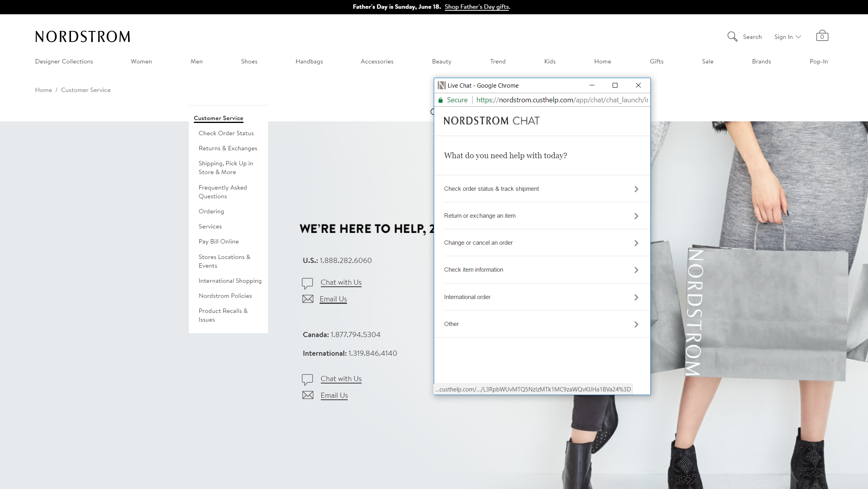Maximize the Live Chat window
The width and height of the screenshot is (868, 489).
(615, 85)
